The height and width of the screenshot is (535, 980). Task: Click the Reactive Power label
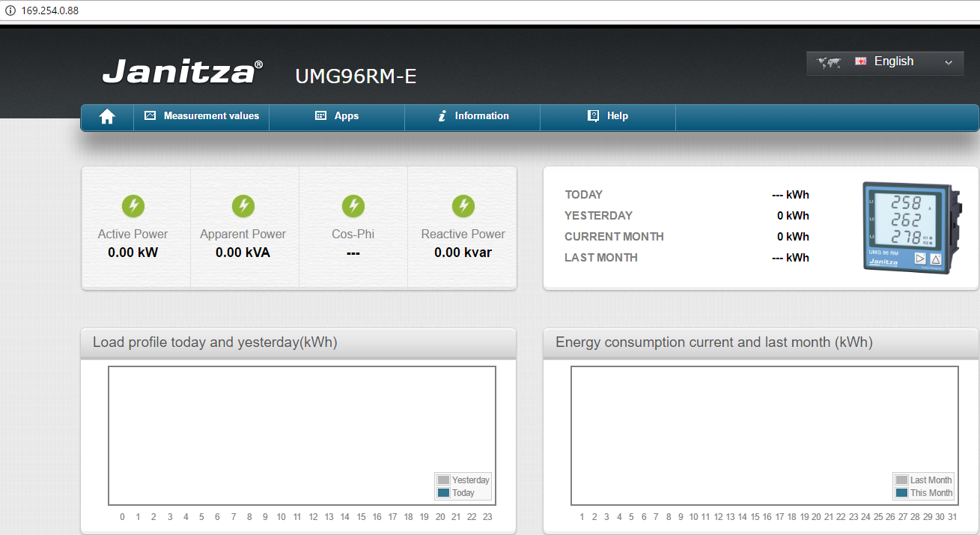[463, 235]
